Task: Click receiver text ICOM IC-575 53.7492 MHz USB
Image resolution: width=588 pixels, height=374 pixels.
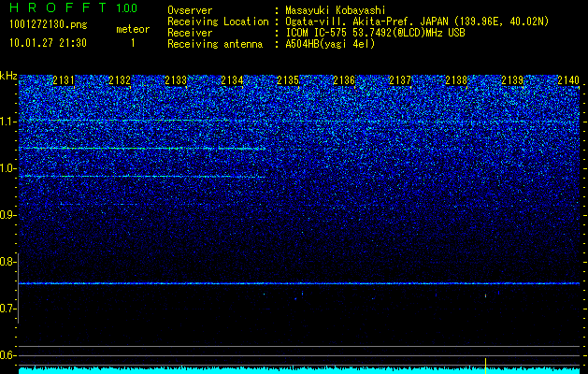Action: click(x=375, y=33)
